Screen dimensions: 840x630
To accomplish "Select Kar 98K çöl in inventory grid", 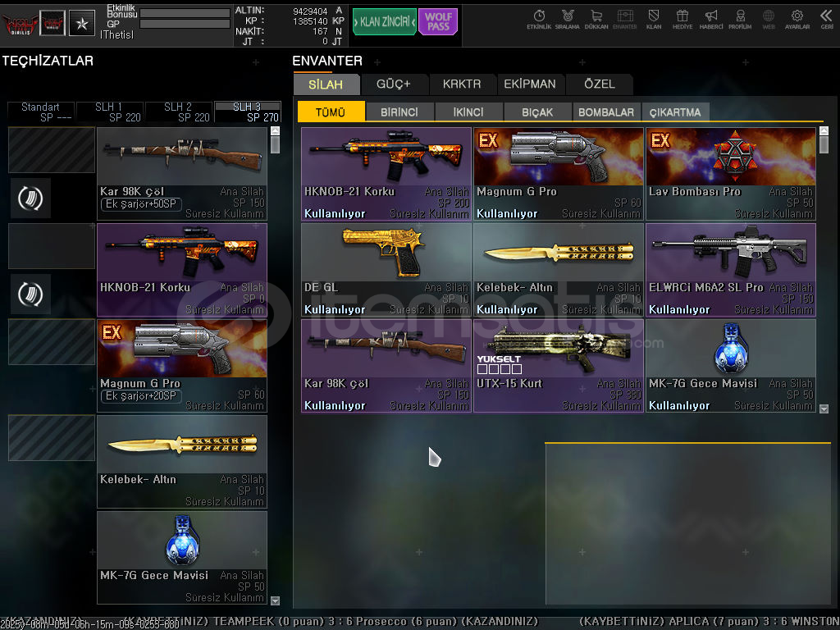I will pos(386,366).
